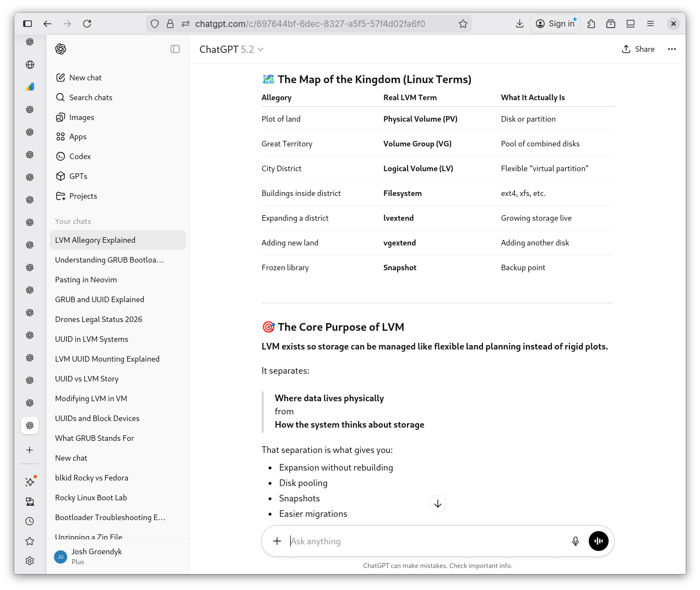Click the Share button
The image size is (700, 590).
tap(638, 49)
